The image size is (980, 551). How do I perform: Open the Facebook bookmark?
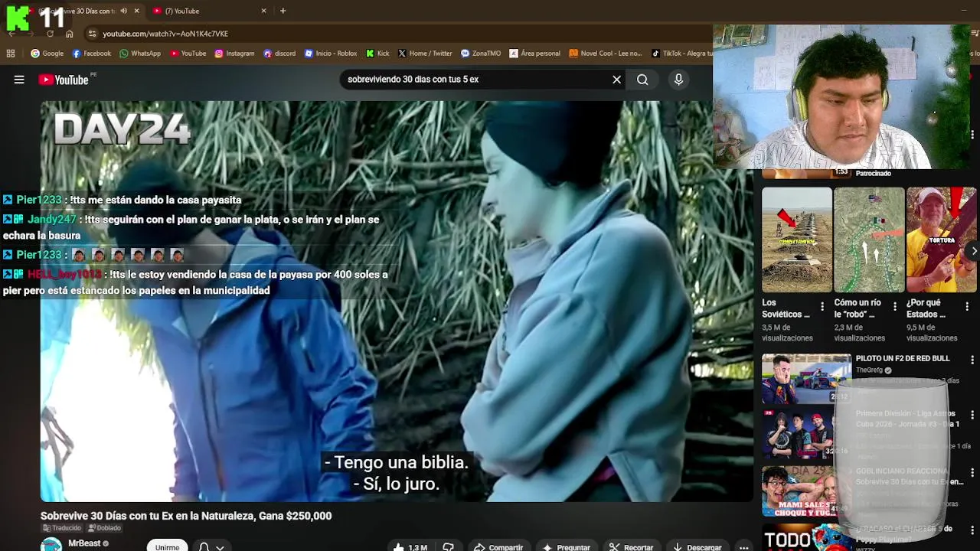point(91,54)
